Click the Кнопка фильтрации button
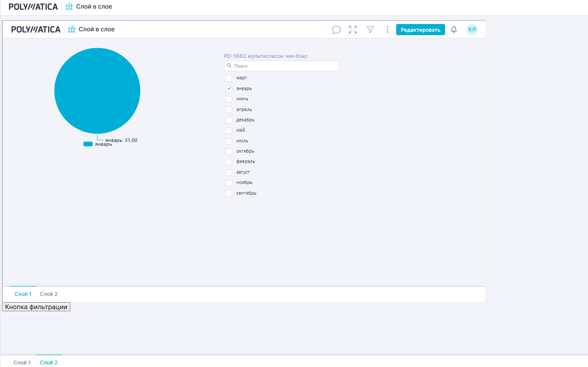Screen dimensions: 588x367 click(x=36, y=307)
